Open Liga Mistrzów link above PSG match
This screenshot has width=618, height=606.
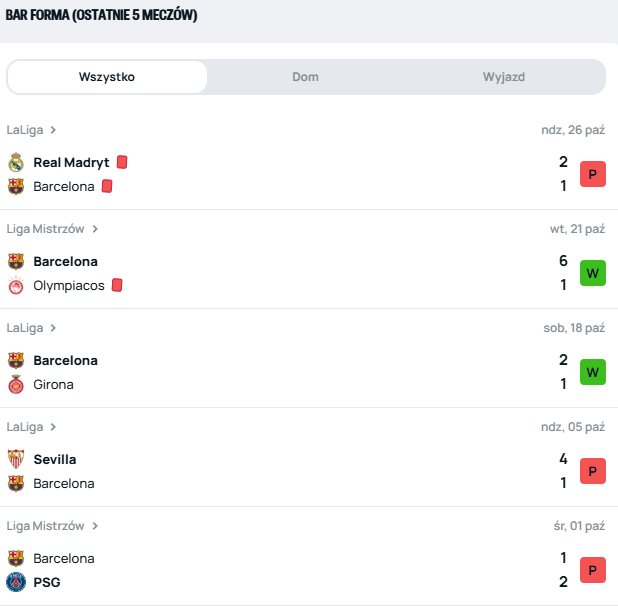[x=45, y=526]
